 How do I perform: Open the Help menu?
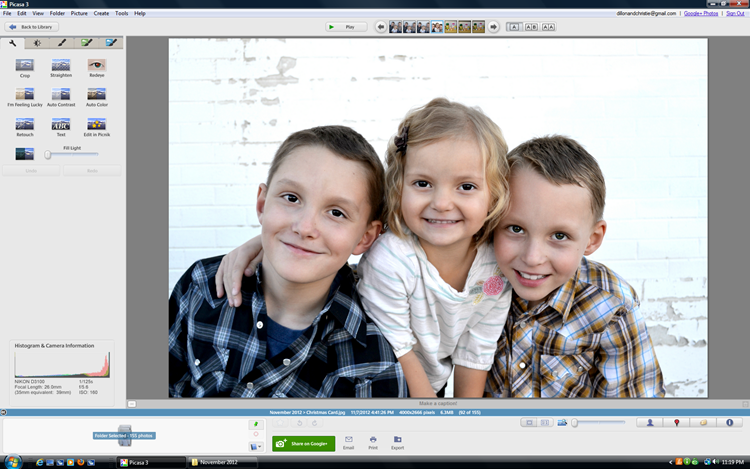[140, 13]
